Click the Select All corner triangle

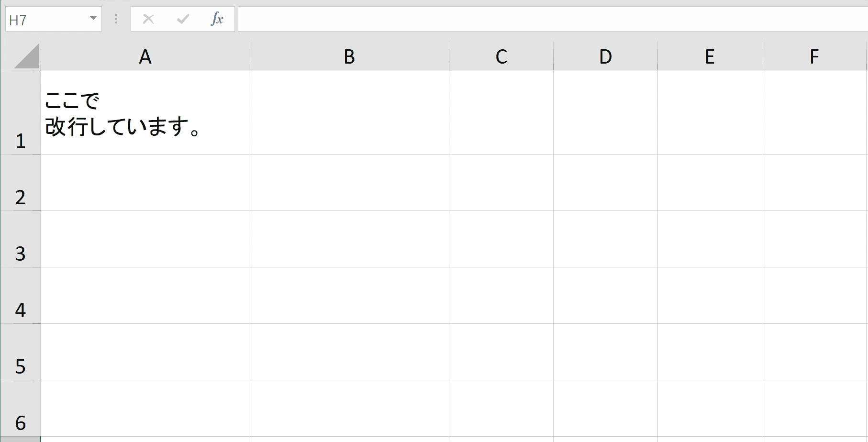tap(27, 56)
